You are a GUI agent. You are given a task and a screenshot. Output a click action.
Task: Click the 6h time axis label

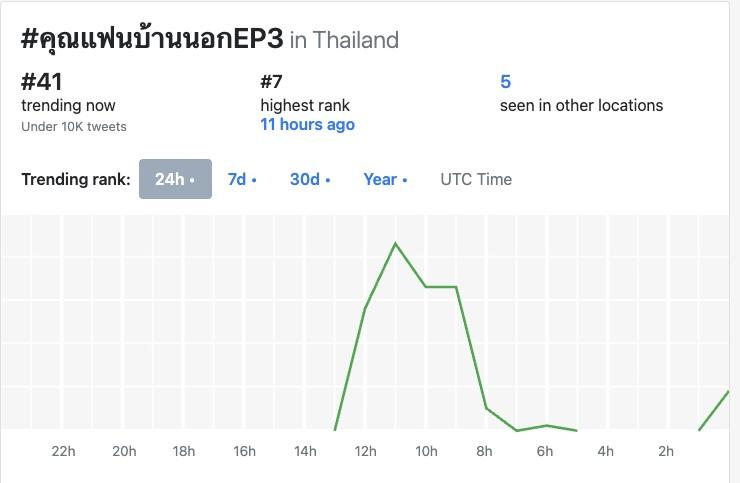point(545,451)
